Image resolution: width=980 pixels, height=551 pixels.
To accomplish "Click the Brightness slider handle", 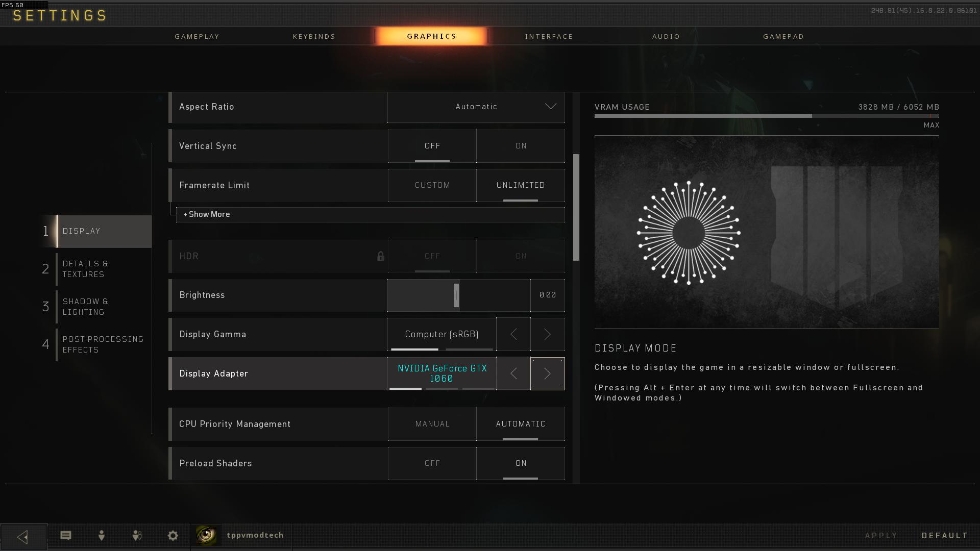I will click(456, 295).
